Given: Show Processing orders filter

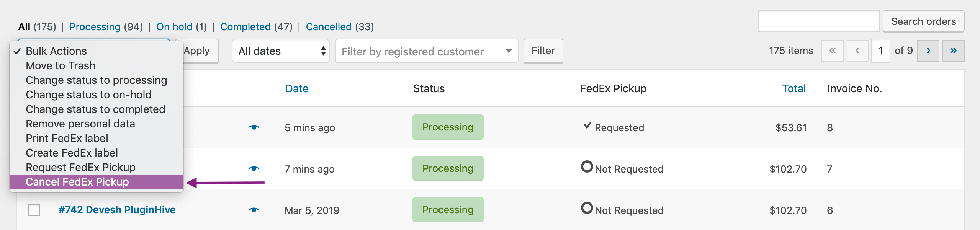Looking at the screenshot, I should [95, 27].
